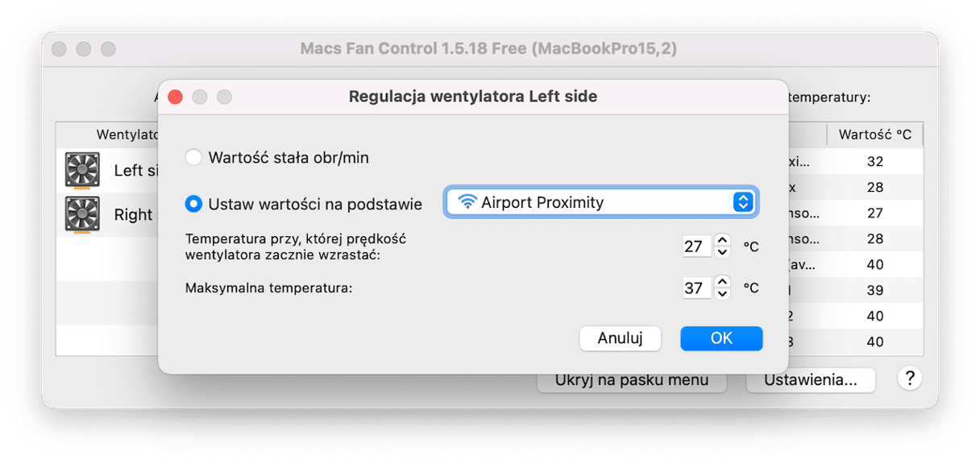Click the maximum temperature field showing 37
This screenshot has height=460, width=980.
pos(696,288)
